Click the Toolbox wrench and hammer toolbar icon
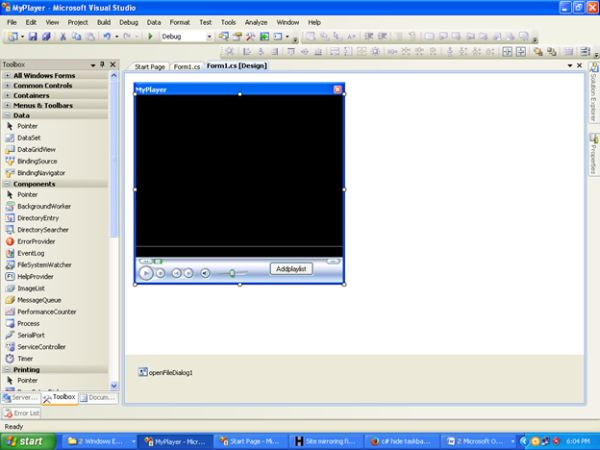Viewport: 600px width, 450px height. click(251, 36)
